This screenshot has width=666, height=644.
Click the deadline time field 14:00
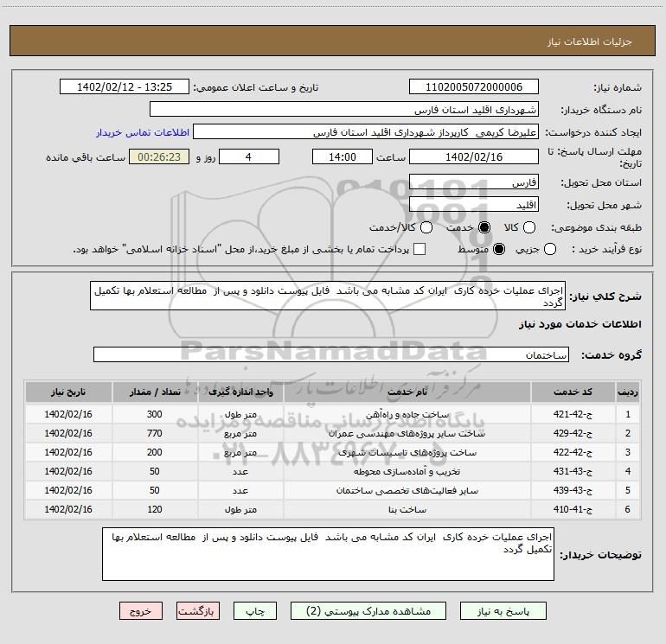pyautogui.click(x=343, y=156)
